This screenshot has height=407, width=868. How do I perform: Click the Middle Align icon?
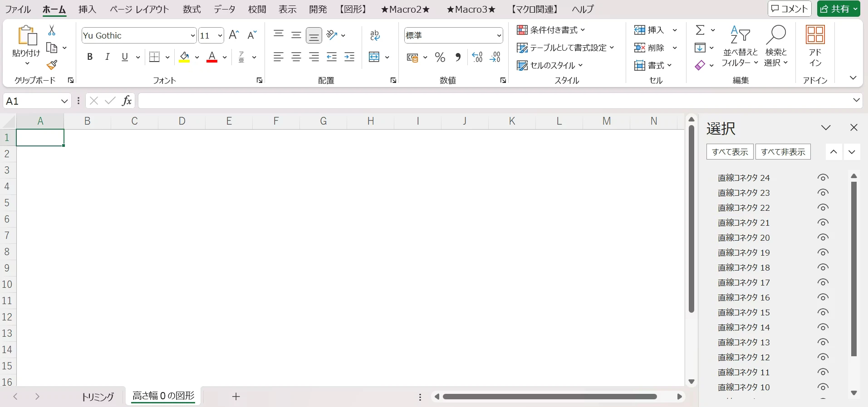296,35
